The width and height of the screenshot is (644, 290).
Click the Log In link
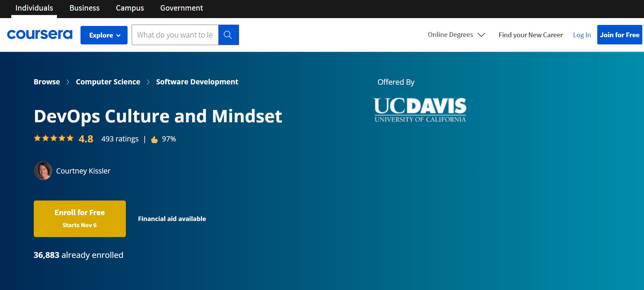click(582, 35)
